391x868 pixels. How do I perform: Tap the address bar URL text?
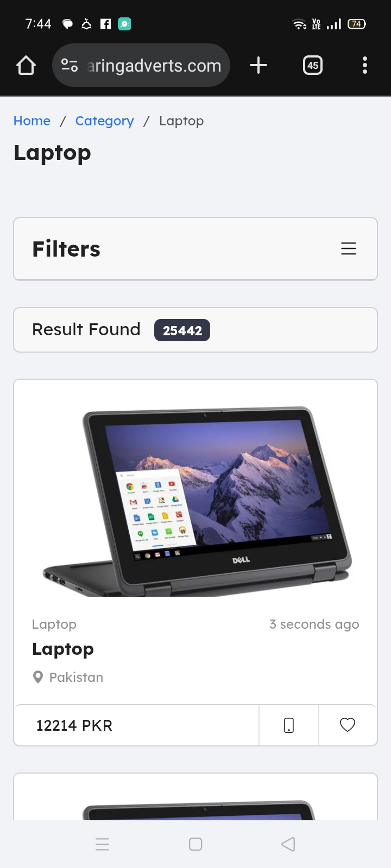[154, 66]
